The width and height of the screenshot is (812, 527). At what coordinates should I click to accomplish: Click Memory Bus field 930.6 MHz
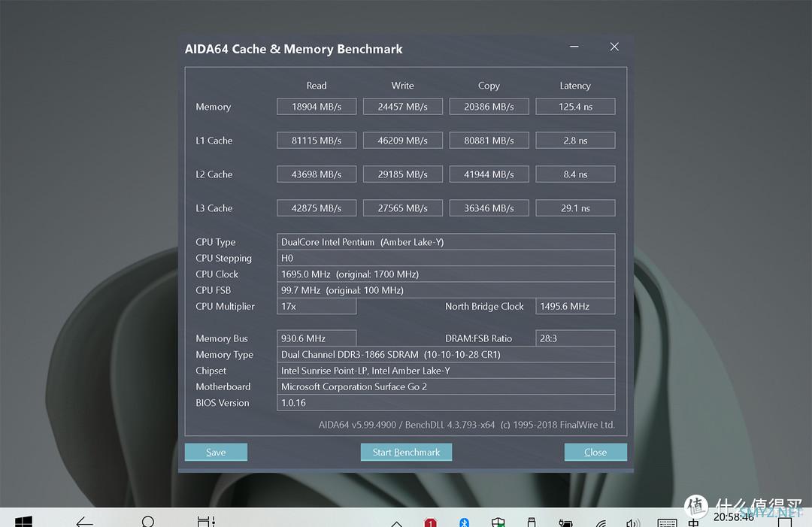click(x=317, y=338)
